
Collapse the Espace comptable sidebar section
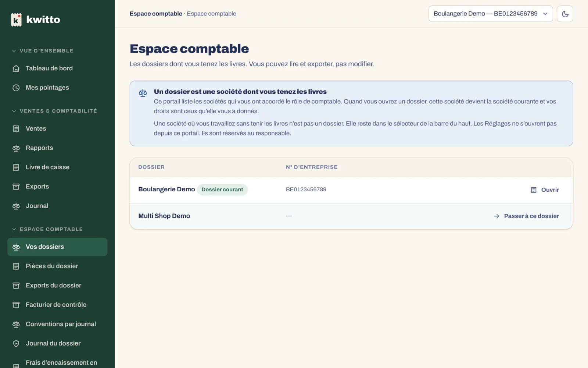47,229
